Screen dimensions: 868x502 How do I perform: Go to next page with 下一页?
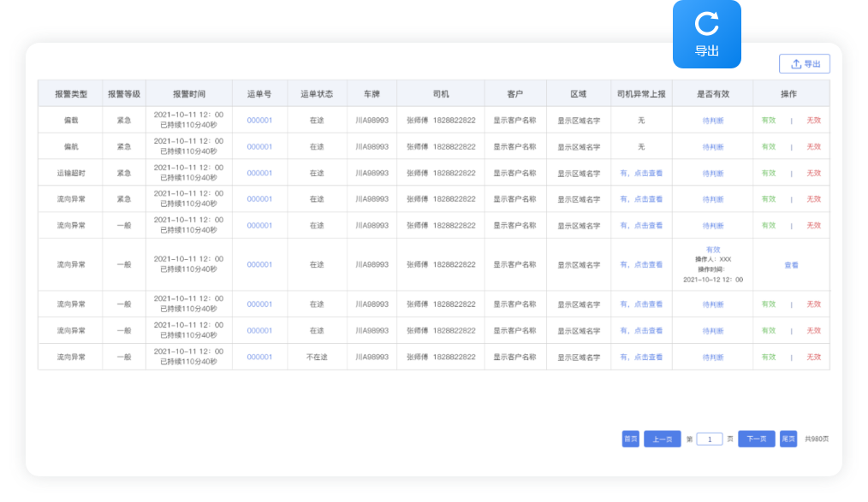click(x=756, y=439)
